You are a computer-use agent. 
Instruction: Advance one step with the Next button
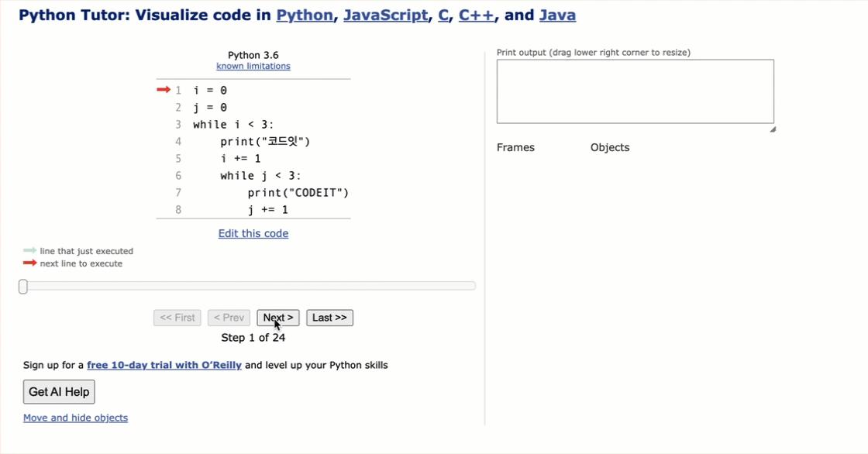(x=277, y=318)
